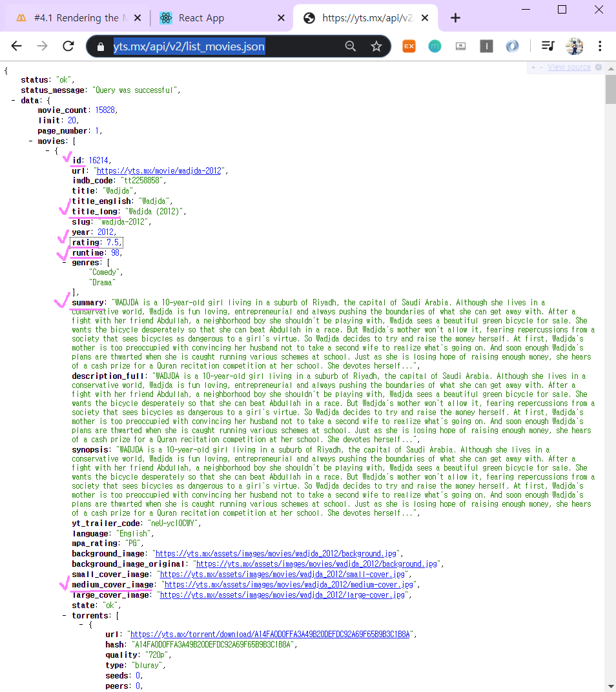Click the hash value of the torrent
The image size is (616, 692).
212,644
